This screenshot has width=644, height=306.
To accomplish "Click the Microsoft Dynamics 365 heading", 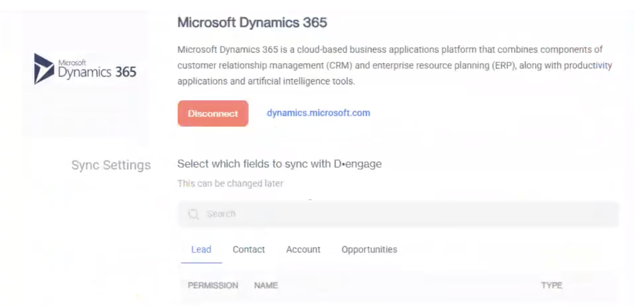I will pos(252,23).
